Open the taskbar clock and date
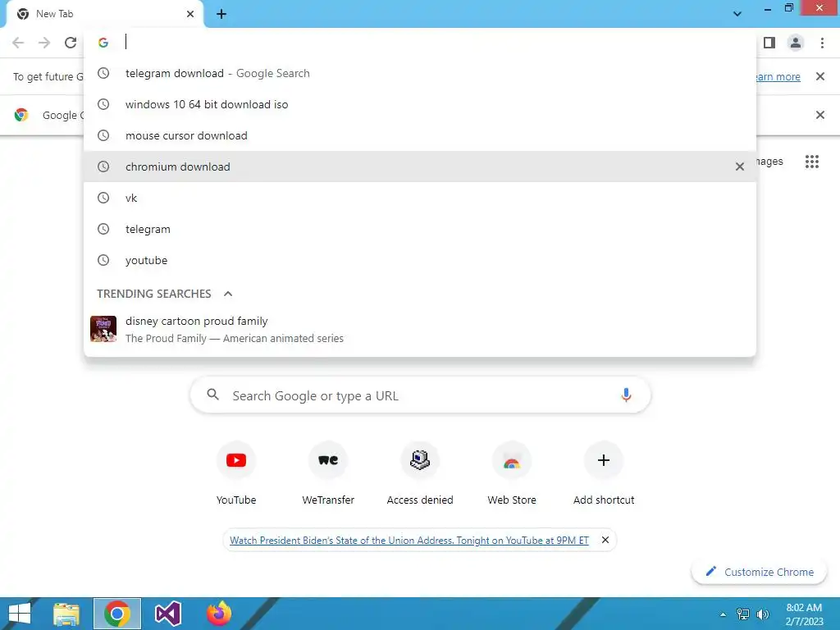Viewport: 840px width, 630px height. pyautogui.click(x=804, y=614)
